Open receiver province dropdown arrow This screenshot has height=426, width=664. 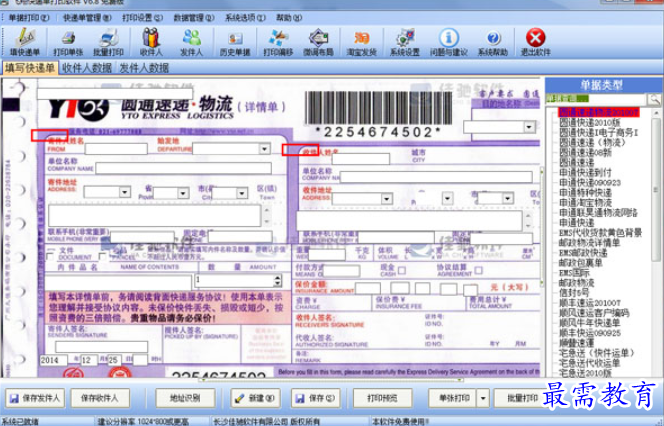click(447, 199)
